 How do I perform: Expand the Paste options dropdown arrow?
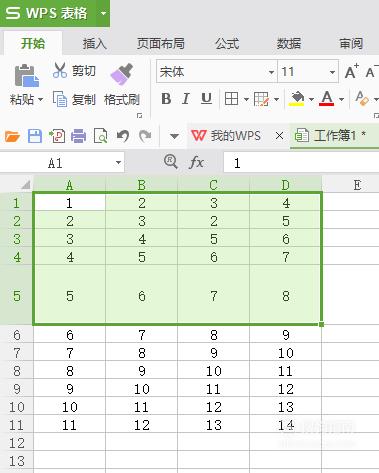tap(41, 99)
